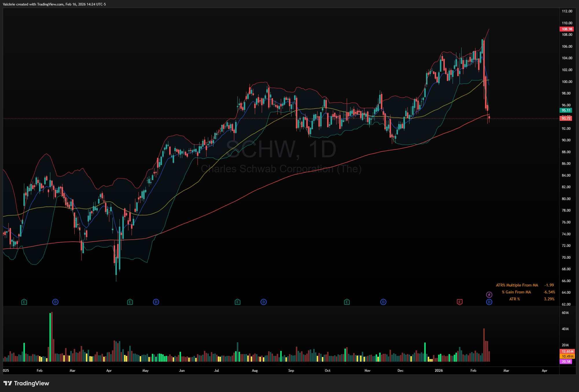The image size is (579, 392).
Task: Click the magenta 20.58 axis label
Action: coord(566,362)
